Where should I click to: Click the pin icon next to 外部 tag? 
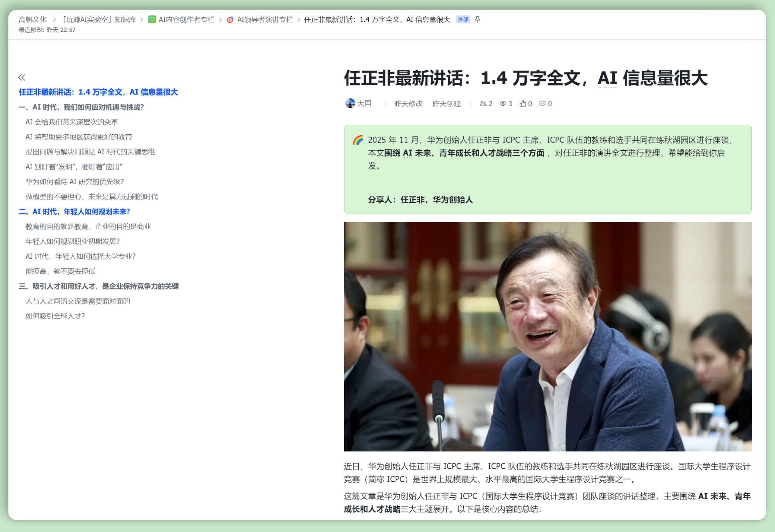point(477,19)
